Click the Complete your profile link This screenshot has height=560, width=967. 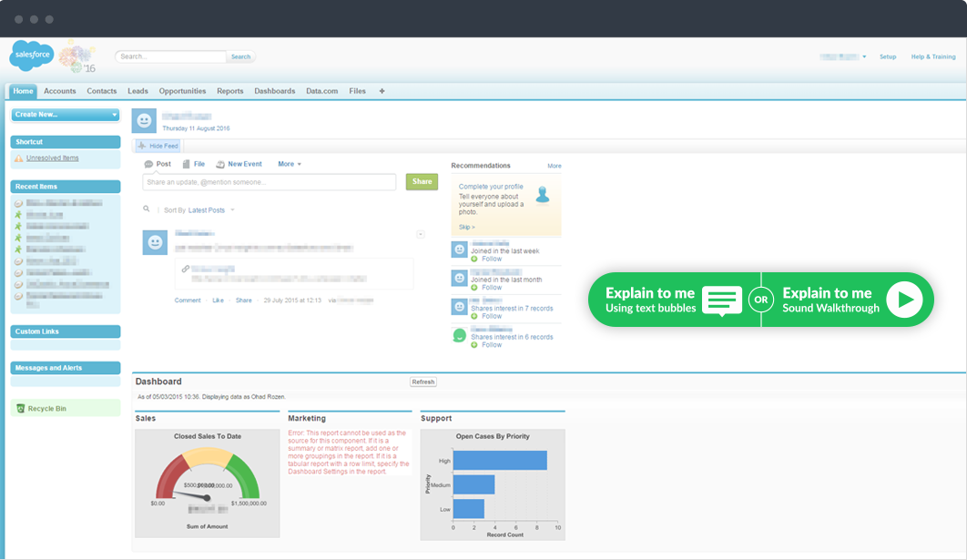coord(491,187)
